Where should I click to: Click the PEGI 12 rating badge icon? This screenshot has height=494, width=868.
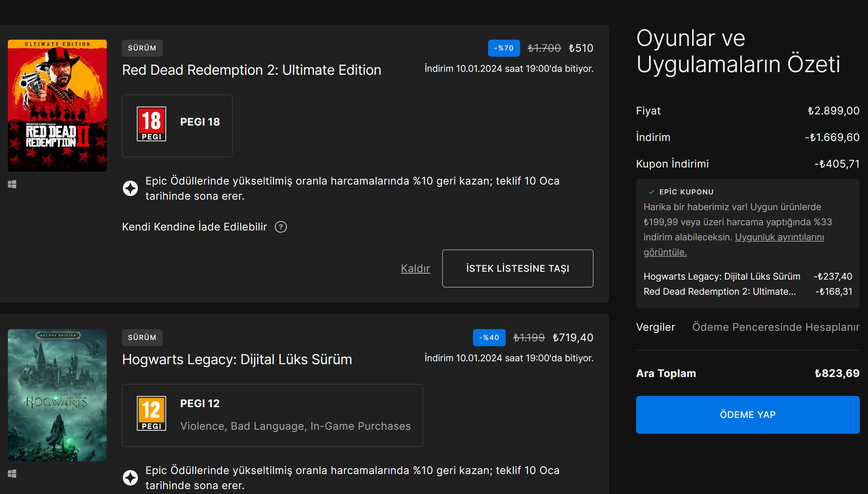[152, 413]
